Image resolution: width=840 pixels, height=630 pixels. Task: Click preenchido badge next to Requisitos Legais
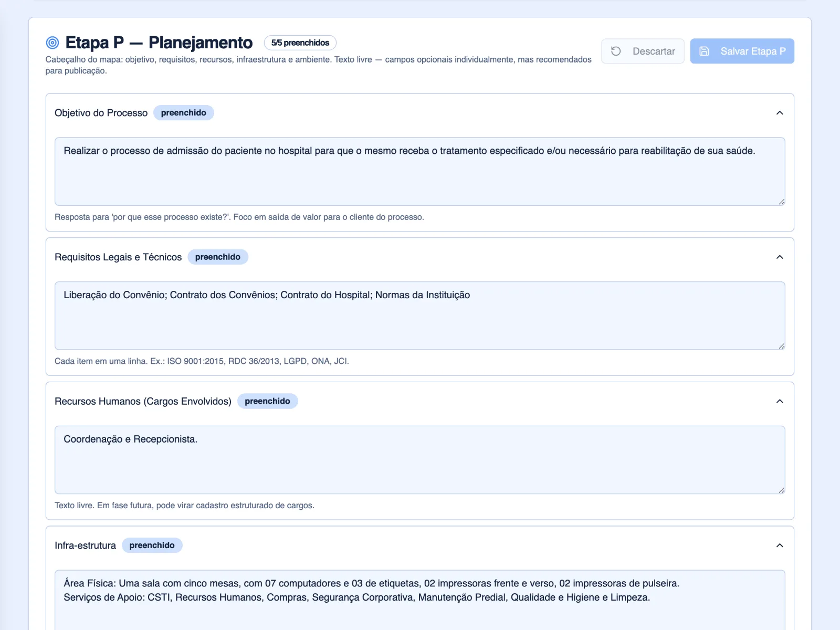pyautogui.click(x=218, y=257)
